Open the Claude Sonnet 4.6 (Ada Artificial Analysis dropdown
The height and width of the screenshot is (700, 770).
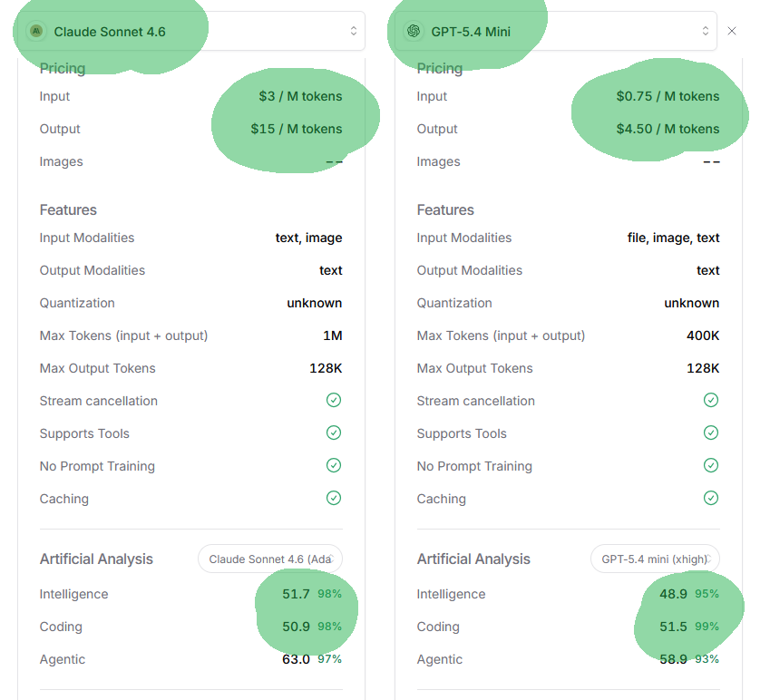(270, 559)
